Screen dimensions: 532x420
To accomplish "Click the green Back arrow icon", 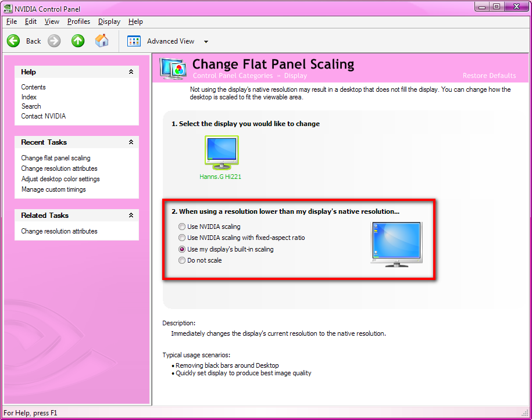I will coord(13,41).
